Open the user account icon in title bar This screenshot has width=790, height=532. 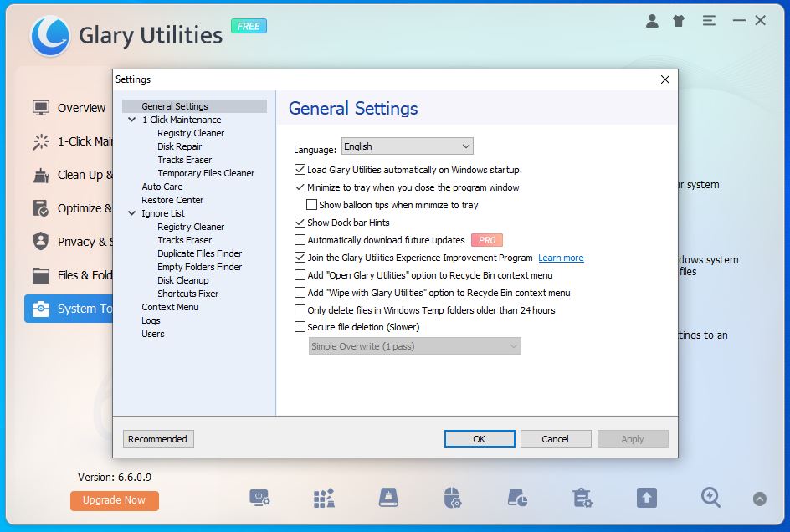pos(652,21)
